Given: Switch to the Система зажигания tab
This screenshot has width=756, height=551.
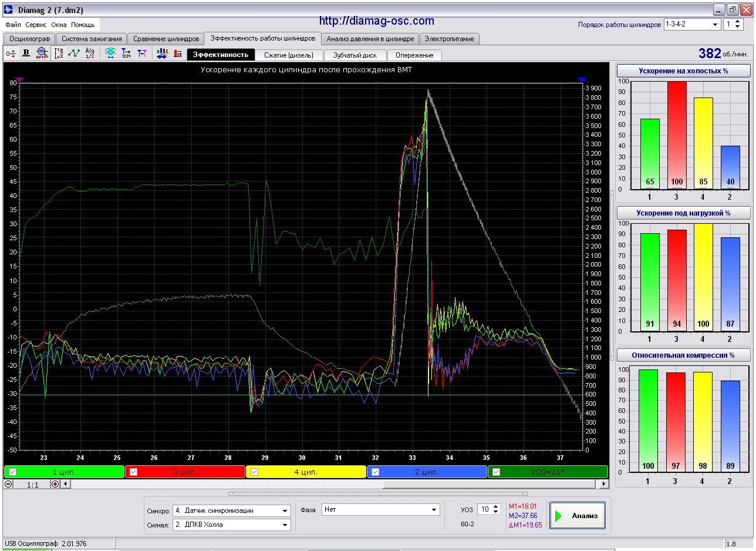Looking at the screenshot, I should [x=91, y=39].
